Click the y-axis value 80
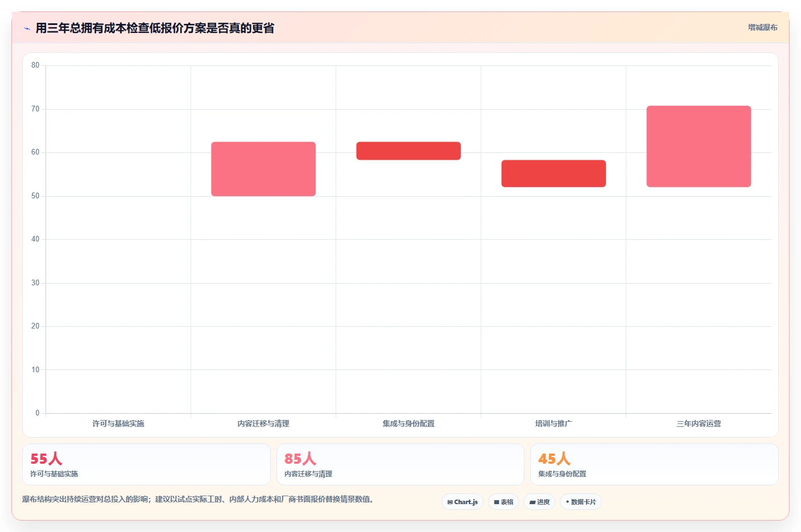801x532 pixels. (x=35, y=65)
